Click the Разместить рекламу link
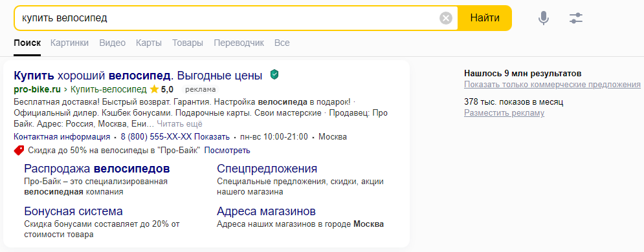 (504, 112)
